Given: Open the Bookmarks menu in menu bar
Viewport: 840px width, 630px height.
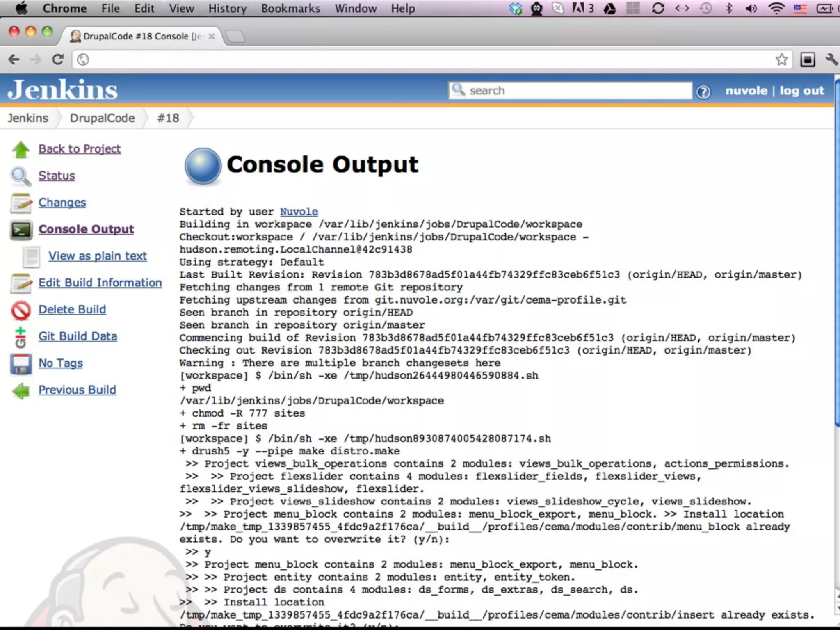Looking at the screenshot, I should (290, 9).
